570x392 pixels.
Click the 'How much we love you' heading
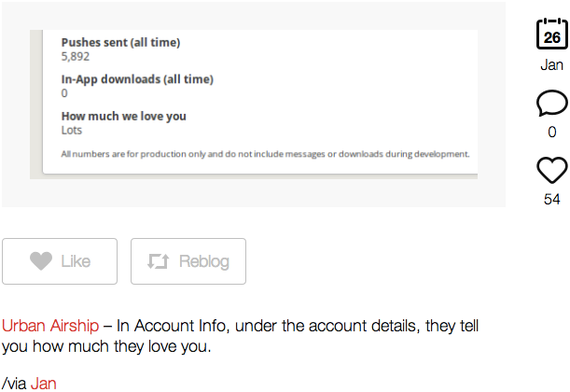[123, 116]
